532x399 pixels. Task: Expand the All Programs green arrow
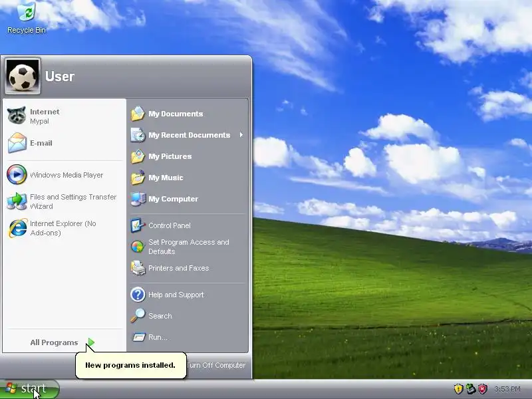[91, 342]
